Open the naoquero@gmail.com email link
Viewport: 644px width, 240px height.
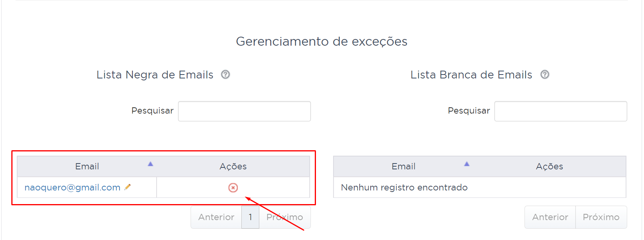pyautogui.click(x=73, y=188)
